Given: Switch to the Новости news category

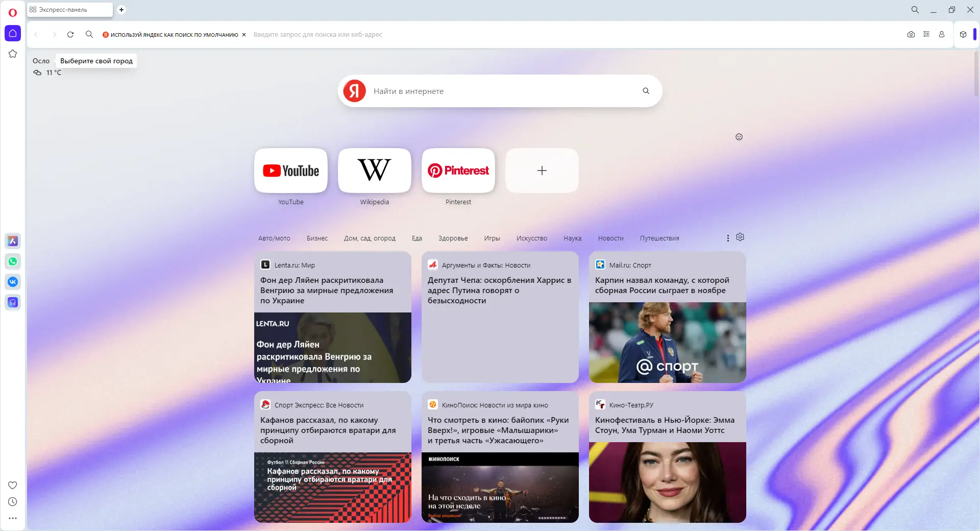Looking at the screenshot, I should [611, 238].
